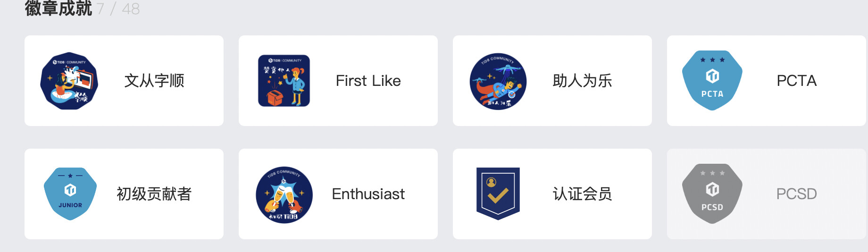Select the 认证会员 checkmark shield icon
Viewport: 868px width, 252px height.
(x=498, y=193)
